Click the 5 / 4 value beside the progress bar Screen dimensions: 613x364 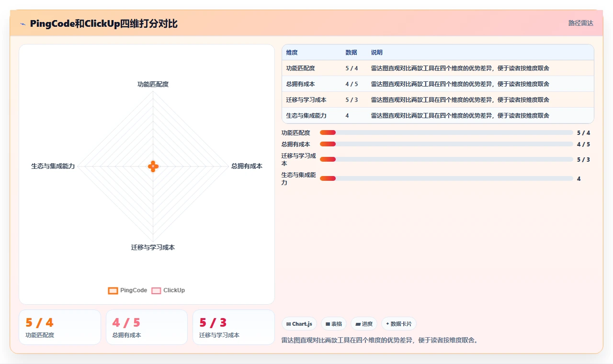(583, 133)
